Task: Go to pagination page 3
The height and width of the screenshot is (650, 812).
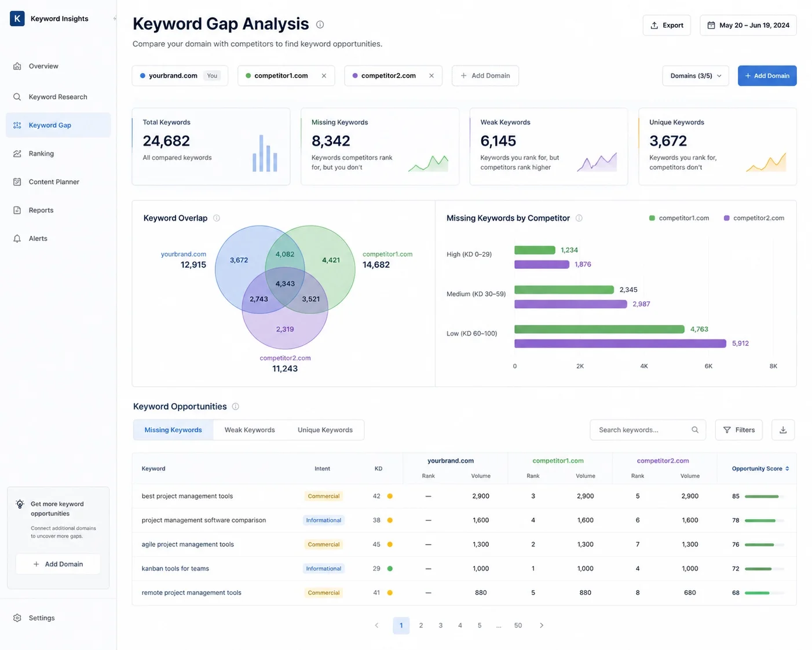Action: coord(441,626)
